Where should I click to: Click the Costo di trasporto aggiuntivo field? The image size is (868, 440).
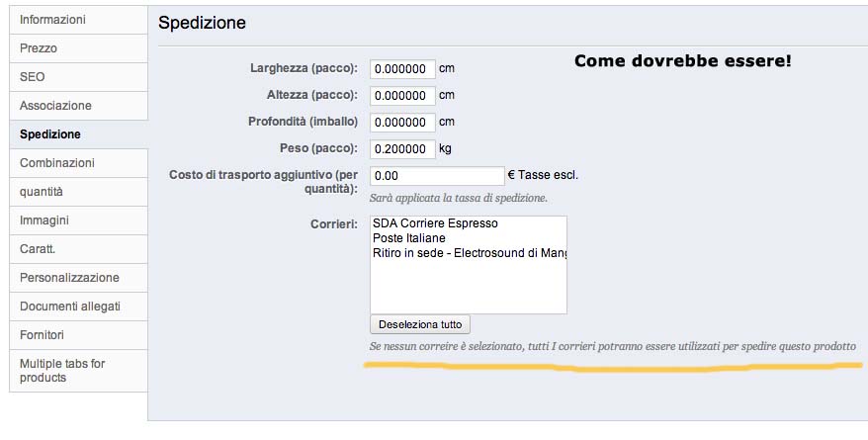[437, 176]
